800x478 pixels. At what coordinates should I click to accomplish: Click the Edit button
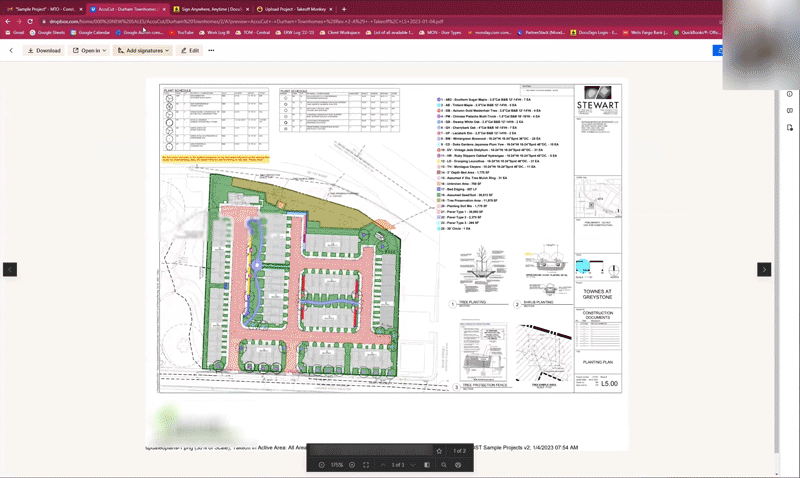coord(190,51)
